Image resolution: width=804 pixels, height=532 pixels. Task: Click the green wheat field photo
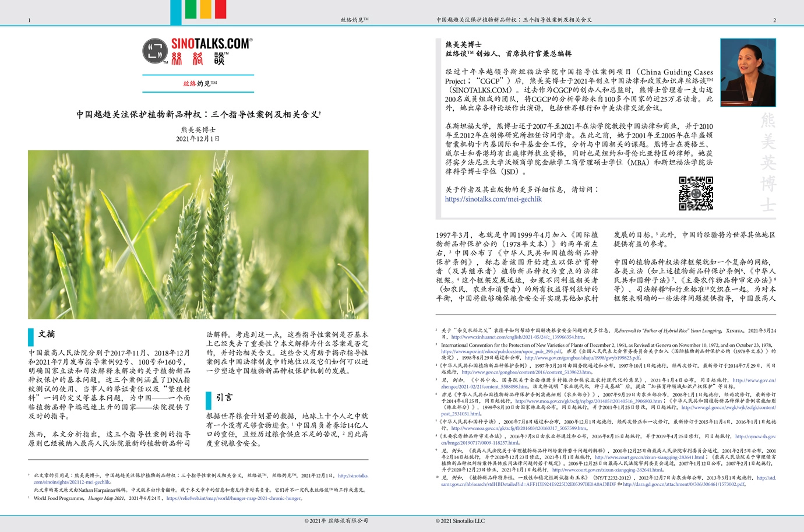click(x=198, y=234)
